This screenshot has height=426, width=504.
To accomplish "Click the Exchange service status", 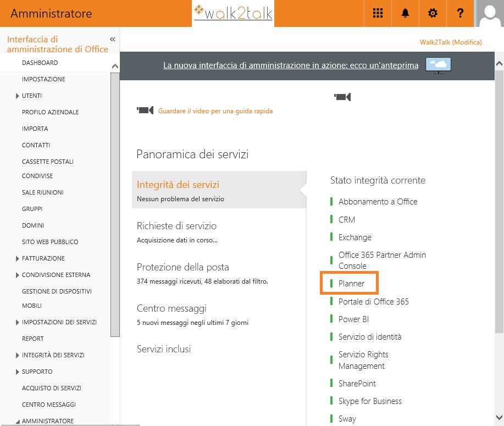I will coord(355,237).
